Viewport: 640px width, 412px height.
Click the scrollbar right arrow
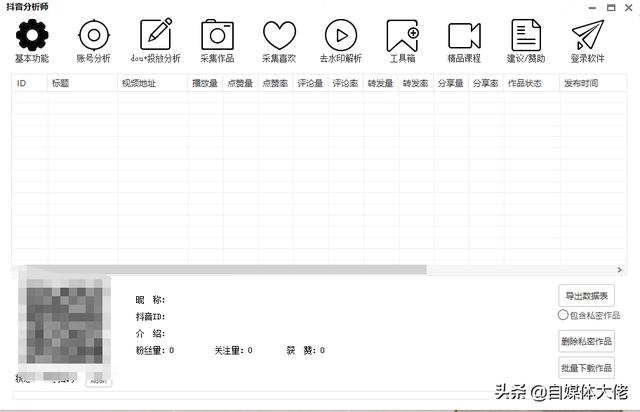pos(620,269)
